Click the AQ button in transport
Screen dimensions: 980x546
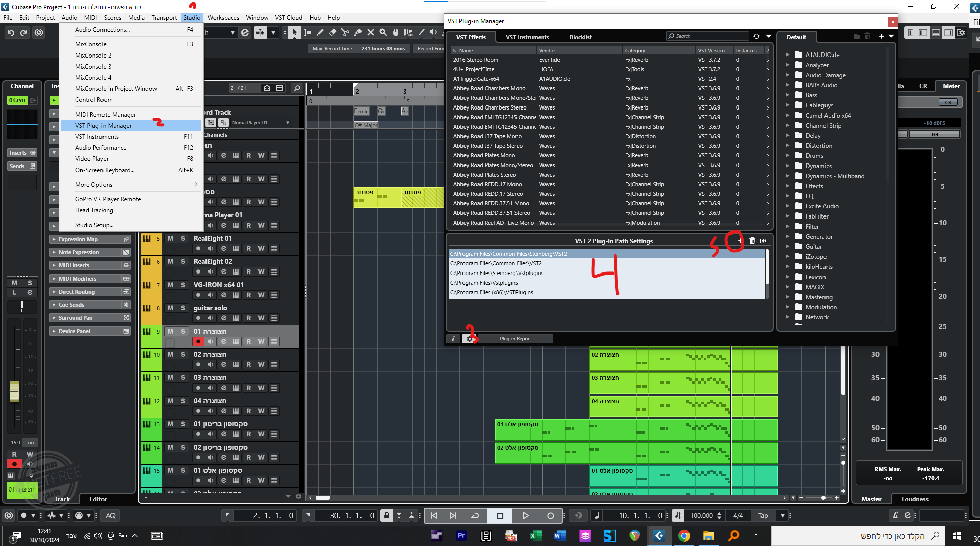point(111,515)
